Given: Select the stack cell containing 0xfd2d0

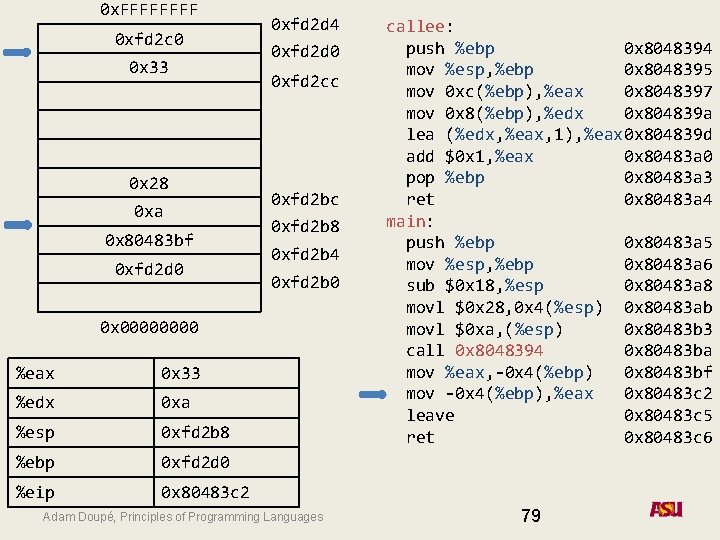Looking at the screenshot, I should tap(149, 269).
